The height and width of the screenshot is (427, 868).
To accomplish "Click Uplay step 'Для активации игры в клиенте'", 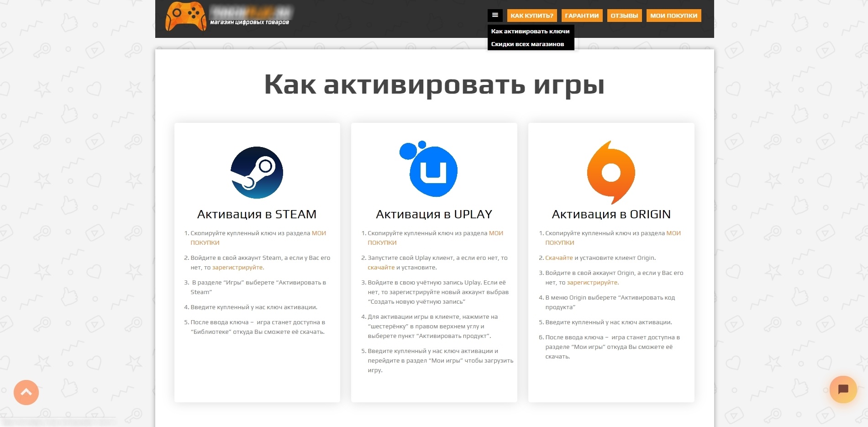I will coord(433,327).
